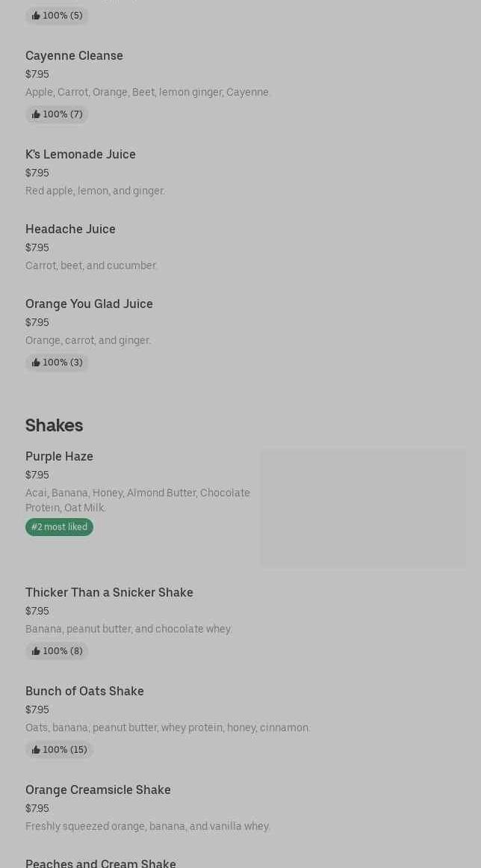Click thumbs-up icon on Bunch of Oats rating
Image resolution: width=481 pixels, height=868 pixels.
[x=36, y=750]
